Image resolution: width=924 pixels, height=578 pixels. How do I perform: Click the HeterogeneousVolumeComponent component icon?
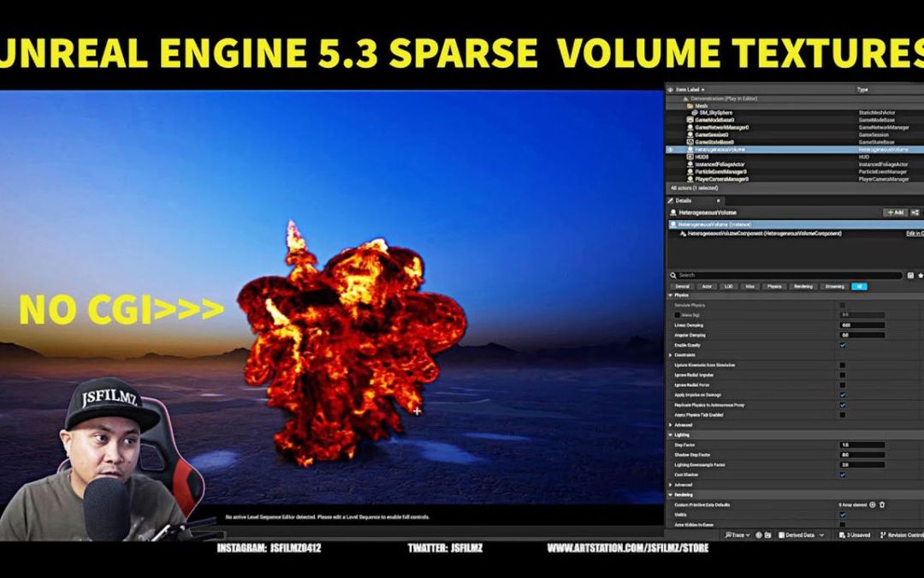[683, 234]
